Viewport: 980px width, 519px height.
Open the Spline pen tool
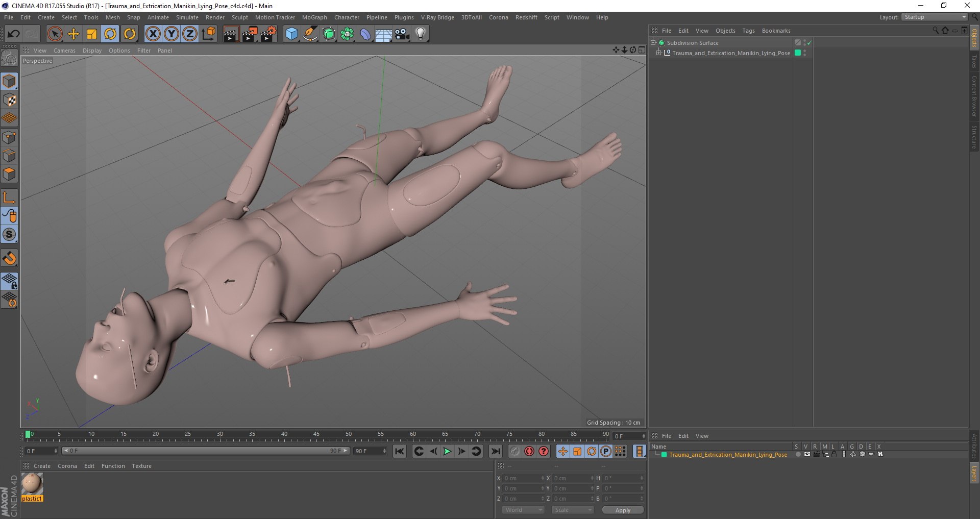tap(310, 34)
